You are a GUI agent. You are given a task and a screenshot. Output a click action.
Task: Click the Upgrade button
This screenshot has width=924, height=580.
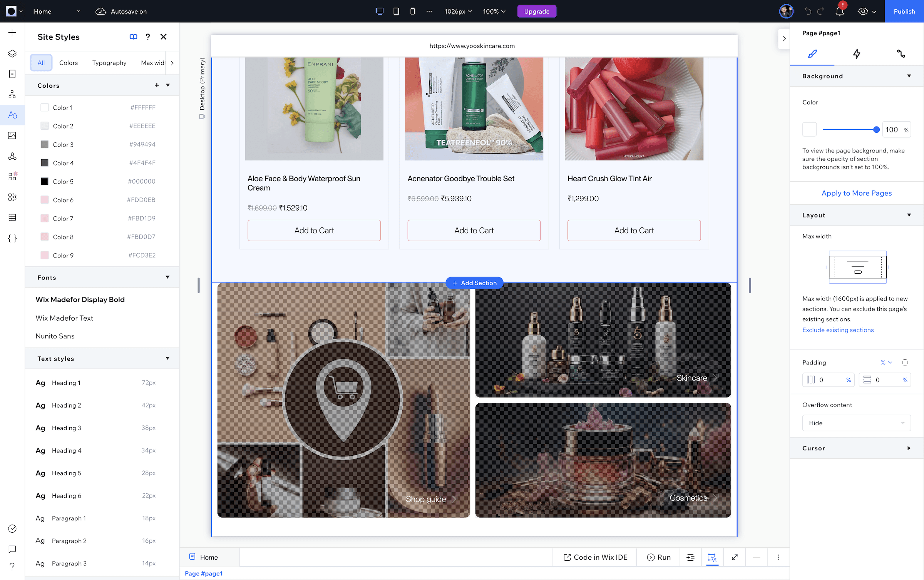coord(537,11)
